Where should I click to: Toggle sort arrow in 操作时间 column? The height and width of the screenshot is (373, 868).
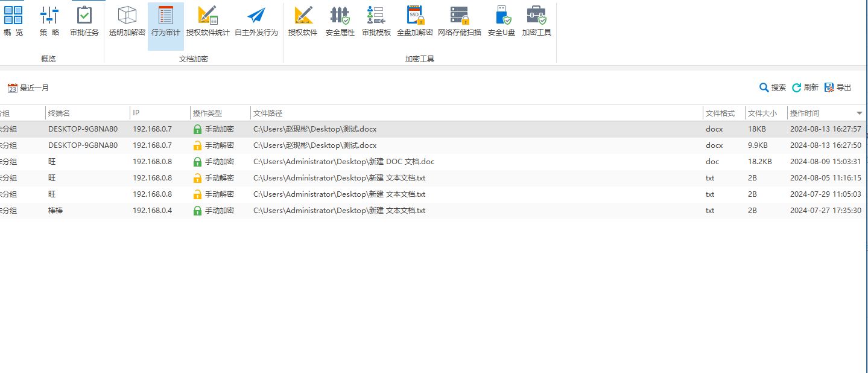pos(860,113)
